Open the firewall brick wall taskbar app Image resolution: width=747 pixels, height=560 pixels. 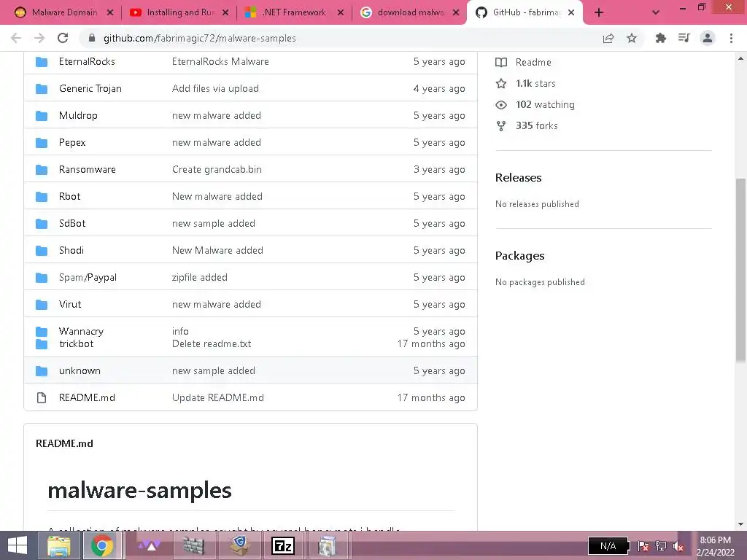193,545
